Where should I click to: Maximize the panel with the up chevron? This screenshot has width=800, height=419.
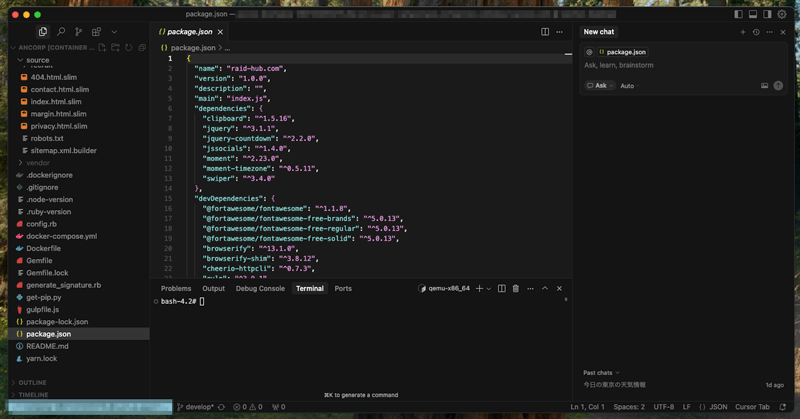(x=544, y=288)
